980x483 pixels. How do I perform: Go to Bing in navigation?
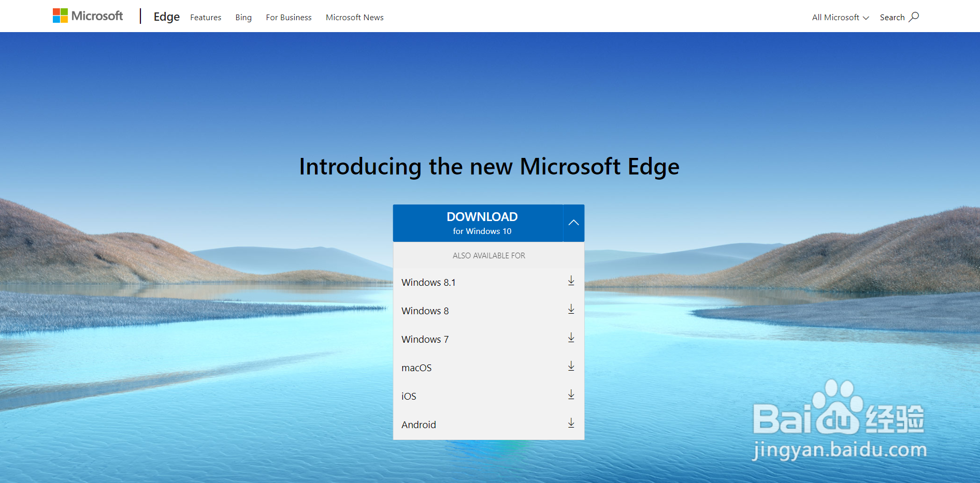(x=243, y=18)
